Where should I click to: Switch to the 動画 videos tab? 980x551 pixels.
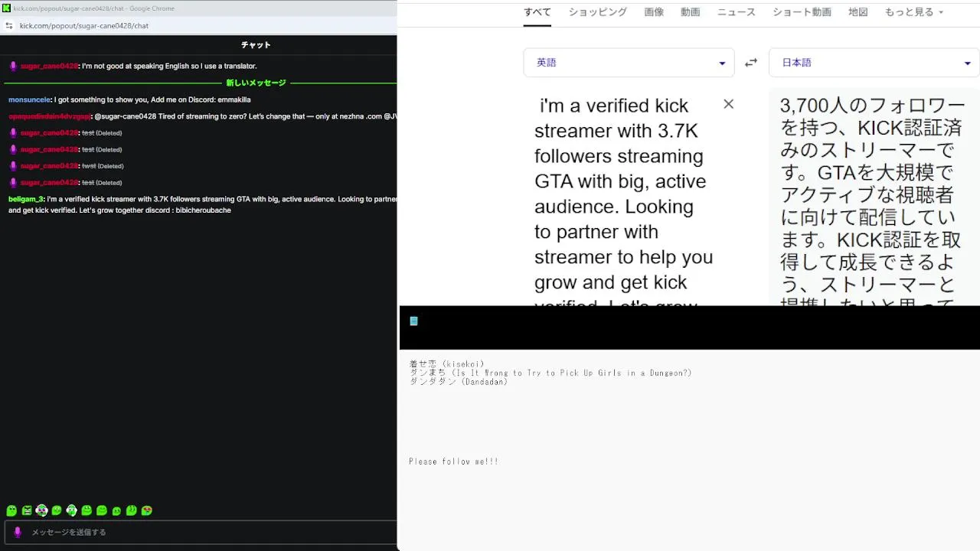691,12
